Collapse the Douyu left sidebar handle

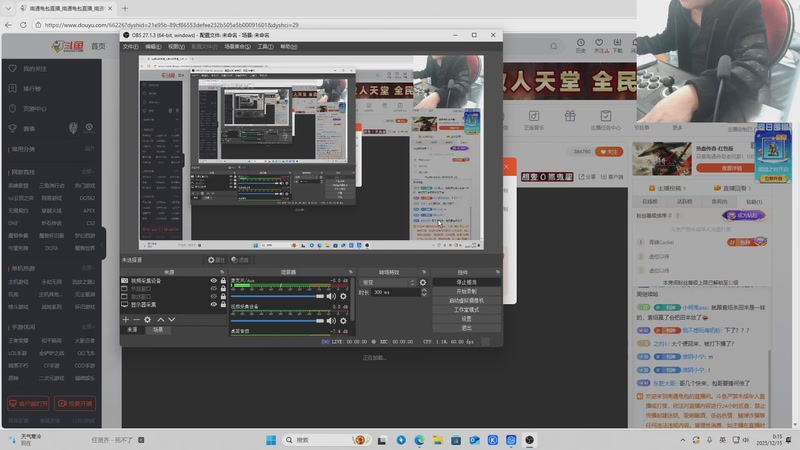[103, 244]
